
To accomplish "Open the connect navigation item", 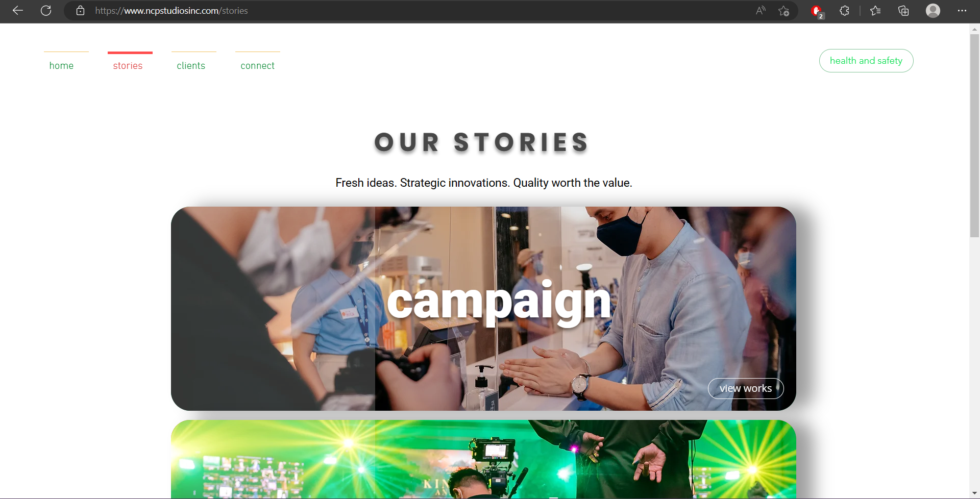I will [258, 66].
